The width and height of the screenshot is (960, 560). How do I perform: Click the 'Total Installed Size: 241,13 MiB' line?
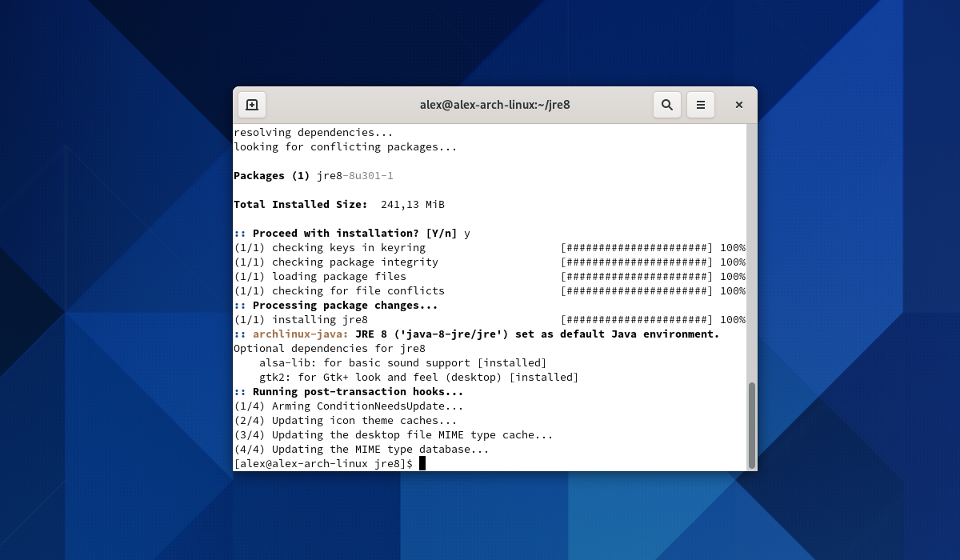point(339,204)
